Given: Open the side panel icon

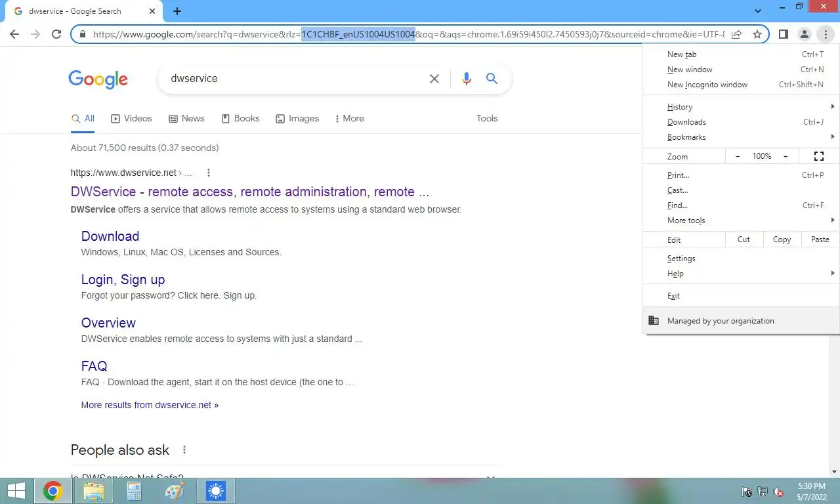Looking at the screenshot, I should click(783, 34).
